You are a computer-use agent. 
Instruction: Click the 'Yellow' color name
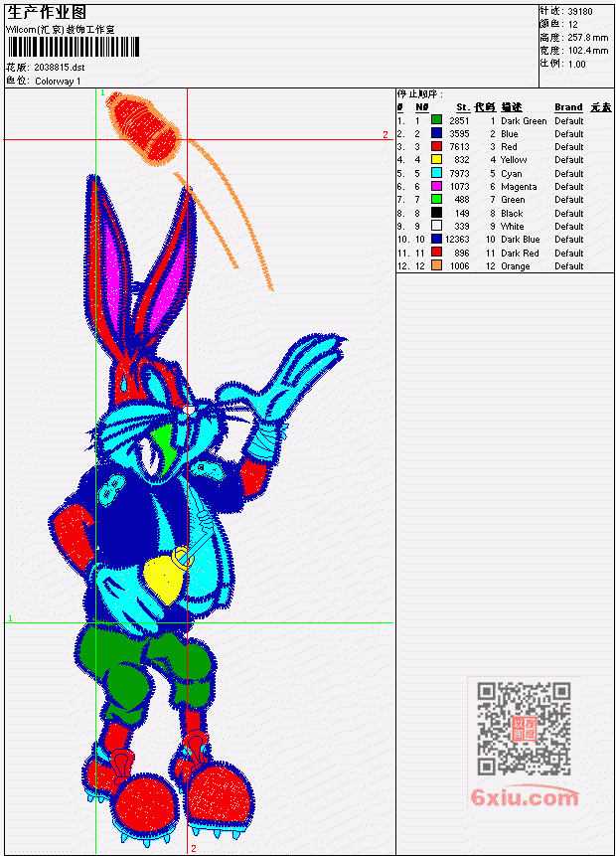point(514,159)
